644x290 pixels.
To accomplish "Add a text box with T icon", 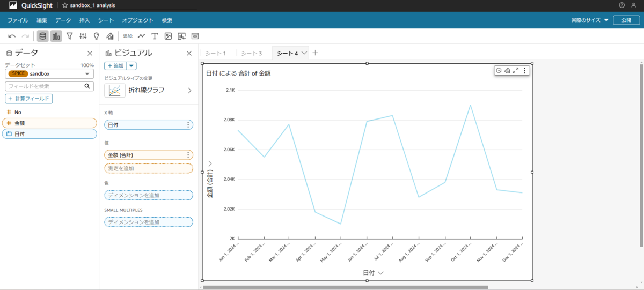I will tap(155, 36).
